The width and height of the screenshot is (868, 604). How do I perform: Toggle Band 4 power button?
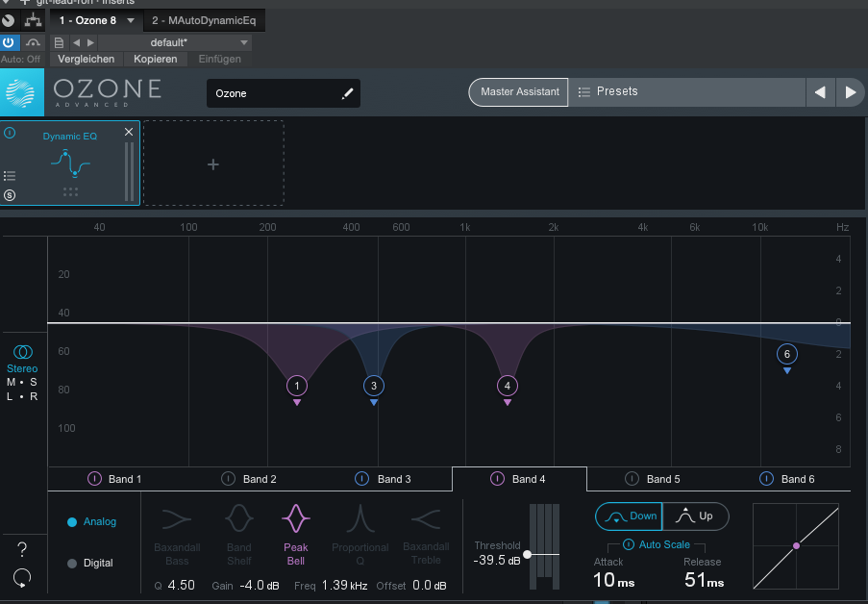click(497, 478)
